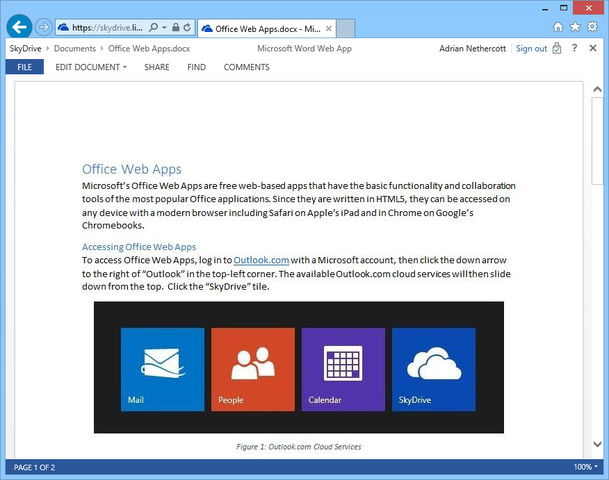
Task: Open the address bar dropdown arrow
Action: pos(164,27)
